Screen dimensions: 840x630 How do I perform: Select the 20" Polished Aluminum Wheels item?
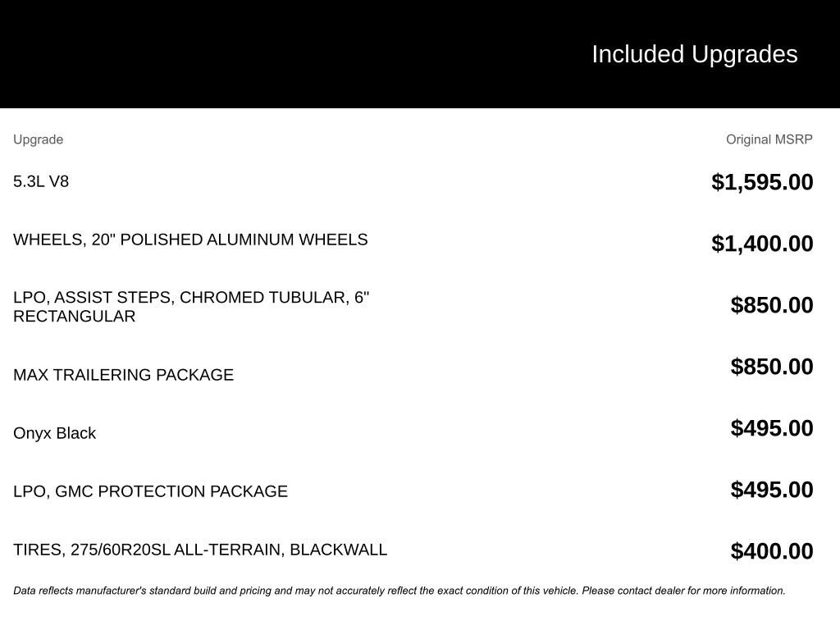[x=190, y=240]
